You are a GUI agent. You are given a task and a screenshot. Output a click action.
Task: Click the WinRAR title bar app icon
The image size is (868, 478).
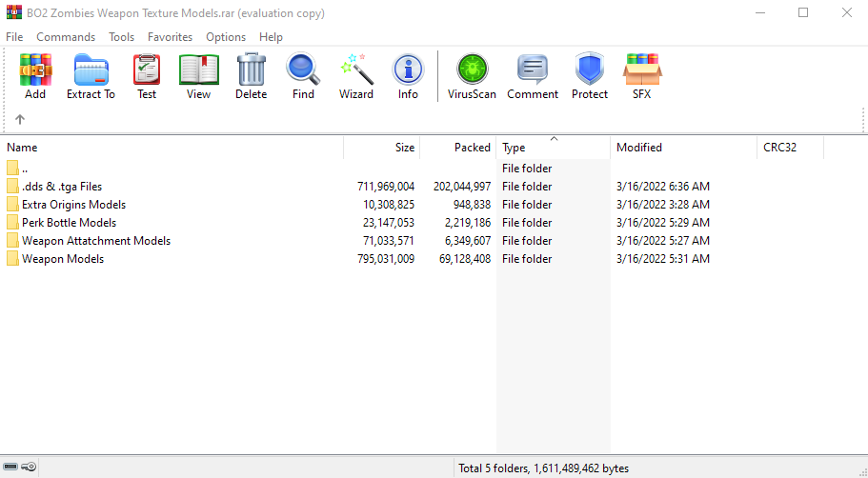14,12
